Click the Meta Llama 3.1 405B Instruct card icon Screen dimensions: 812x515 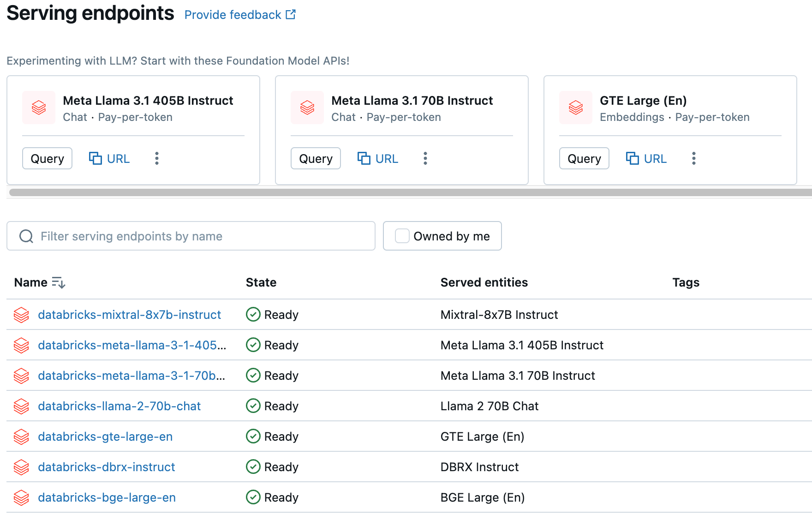pos(39,108)
